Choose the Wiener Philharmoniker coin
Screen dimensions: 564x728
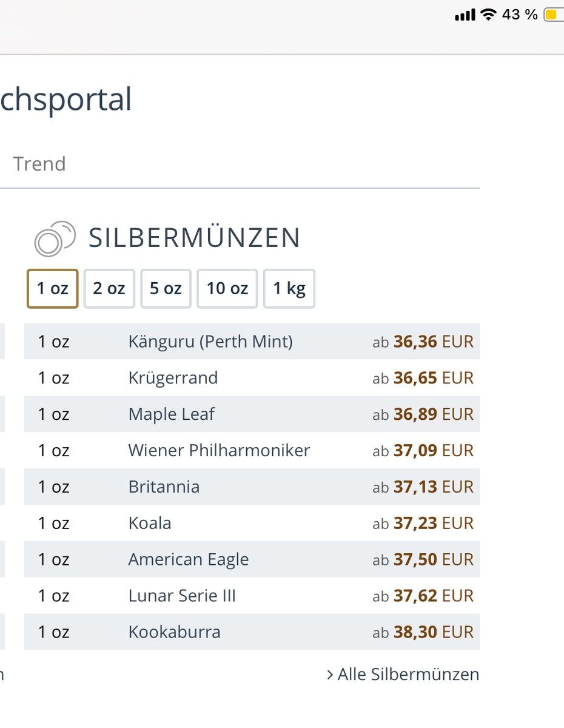pyautogui.click(x=219, y=451)
